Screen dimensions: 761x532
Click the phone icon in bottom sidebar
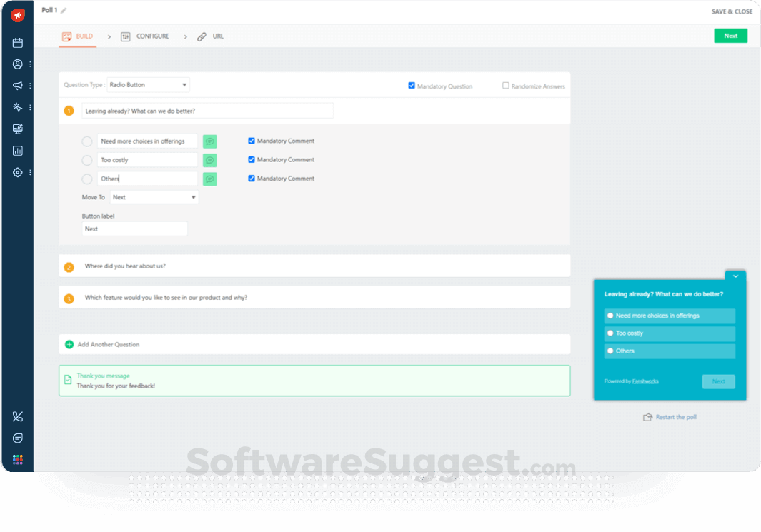18,417
